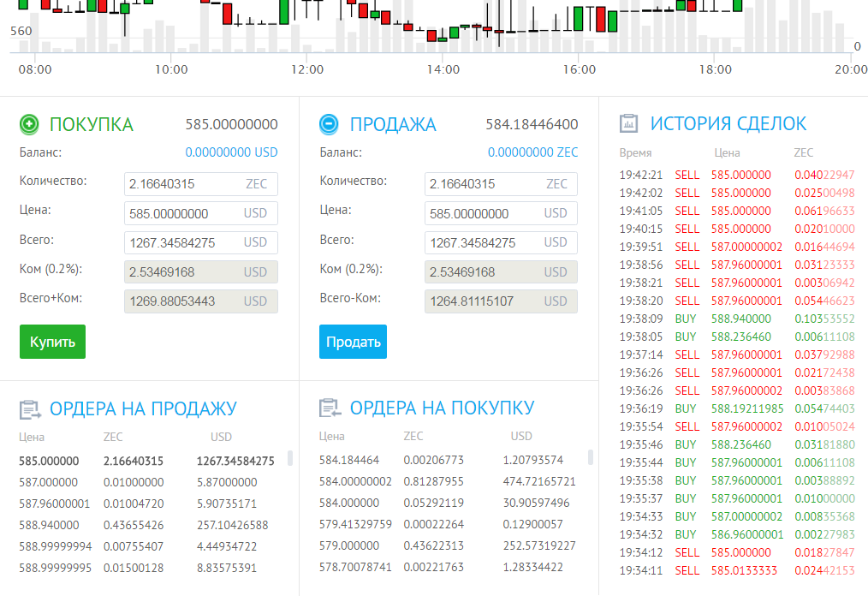Select the sell order priced 588.940000
868x596 pixels.
coord(146,525)
